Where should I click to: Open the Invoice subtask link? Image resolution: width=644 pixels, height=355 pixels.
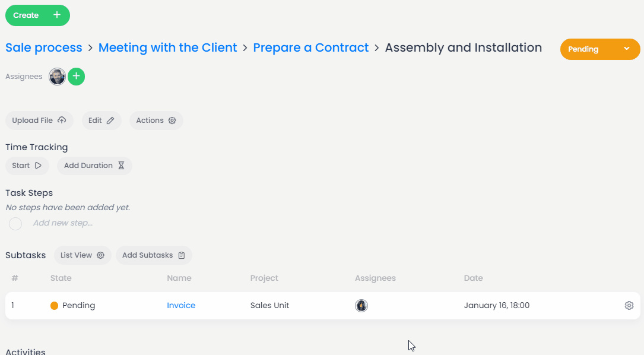pos(181,306)
